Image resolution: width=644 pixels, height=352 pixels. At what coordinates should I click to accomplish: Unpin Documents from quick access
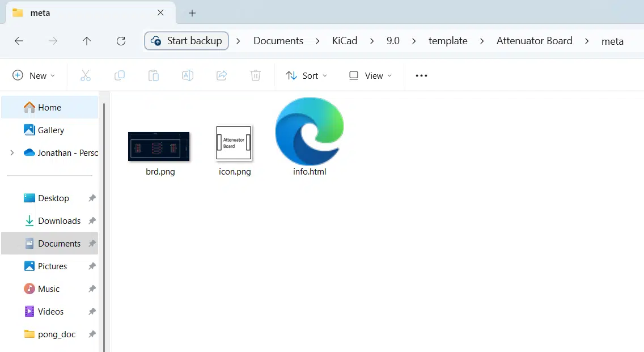click(92, 244)
